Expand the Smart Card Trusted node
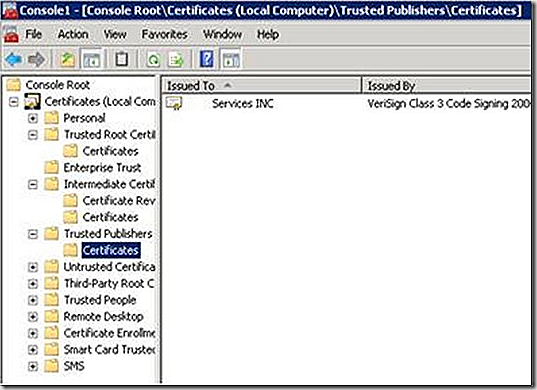The width and height of the screenshot is (537, 390). point(33,350)
